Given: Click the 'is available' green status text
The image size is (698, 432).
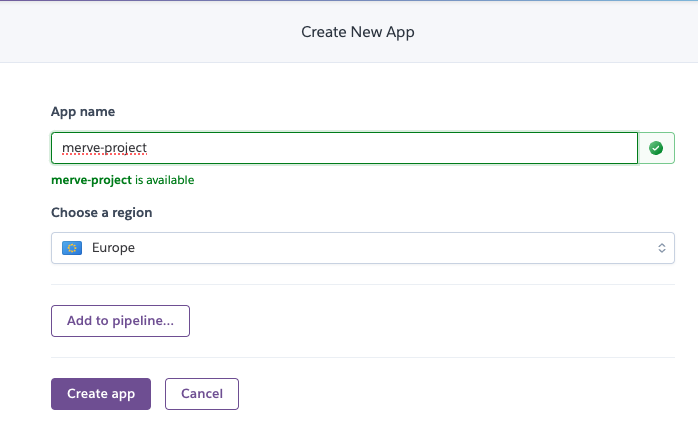Looking at the screenshot, I should point(164,181).
